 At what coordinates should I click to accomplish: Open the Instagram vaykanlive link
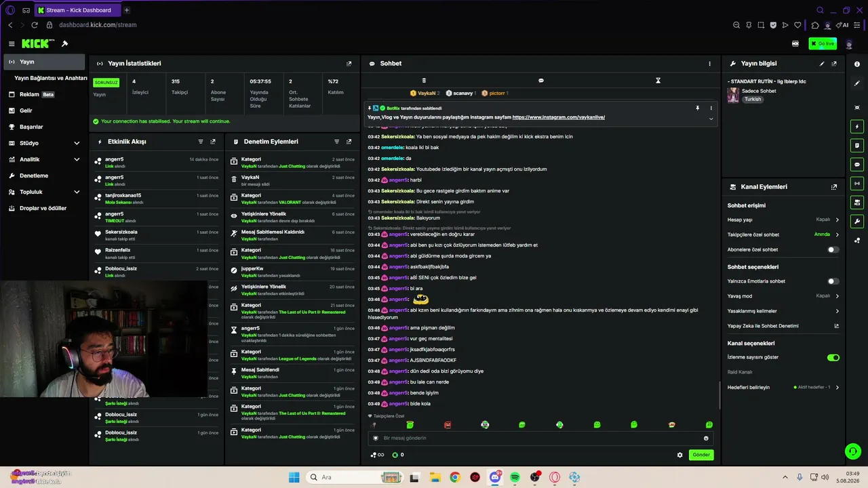pyautogui.click(x=559, y=117)
